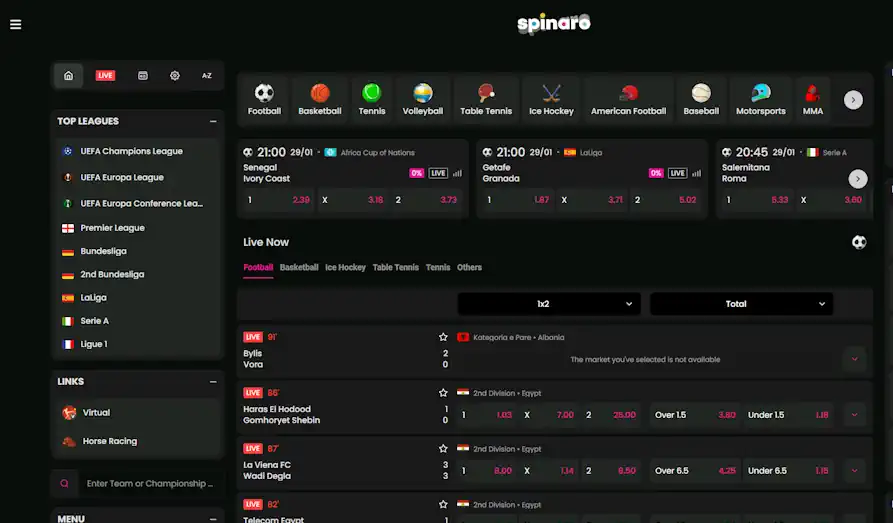Expand La Viena FC match markets
Viewport: 893px width, 523px height.
(x=854, y=471)
